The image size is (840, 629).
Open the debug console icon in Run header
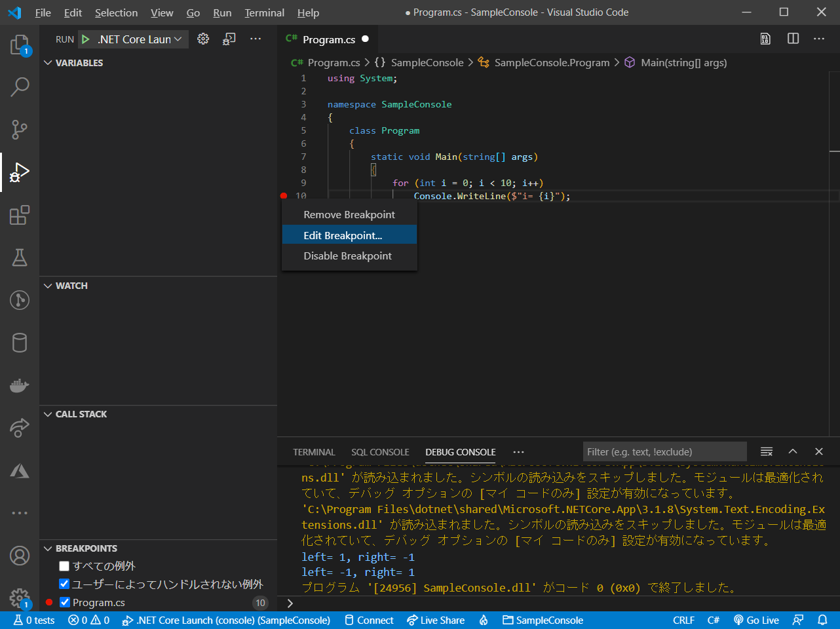coord(229,39)
